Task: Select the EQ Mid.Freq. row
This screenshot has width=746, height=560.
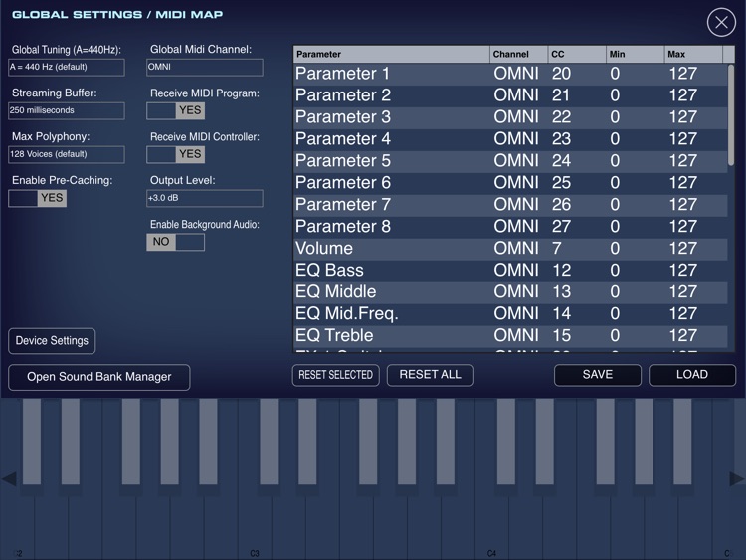Action: 510,314
